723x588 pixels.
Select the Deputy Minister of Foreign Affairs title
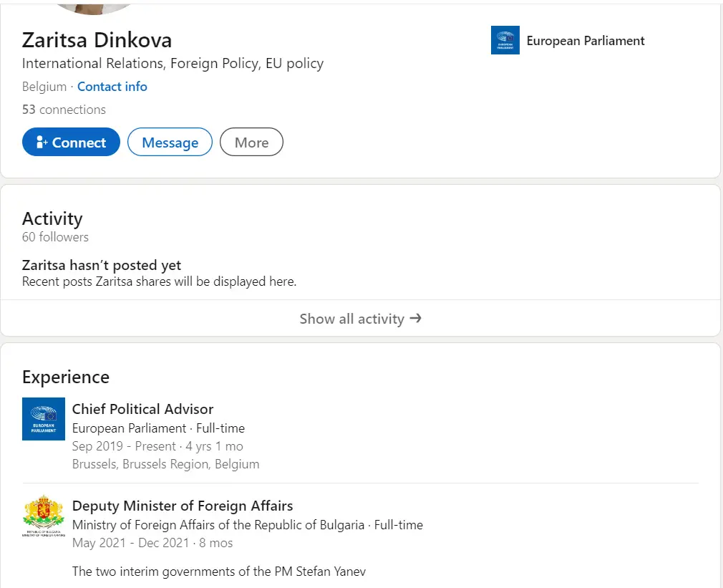[183, 506]
